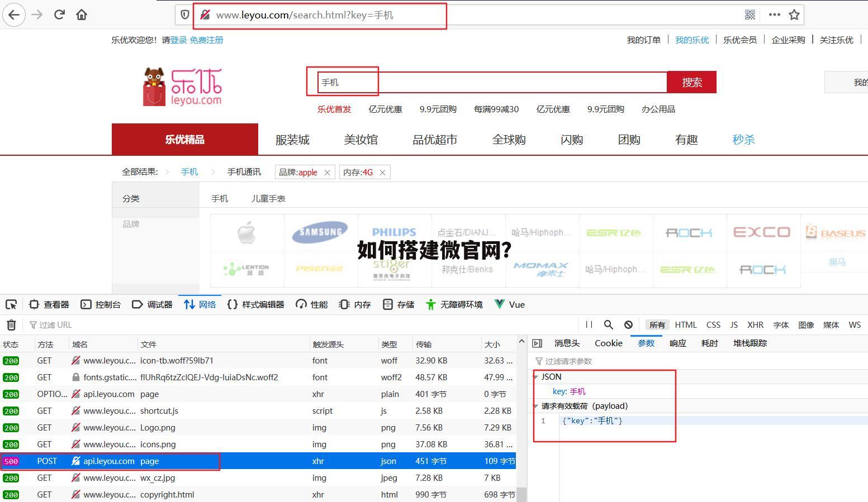Click the shield icon in the address bar
The image size is (868, 502).
(x=184, y=15)
